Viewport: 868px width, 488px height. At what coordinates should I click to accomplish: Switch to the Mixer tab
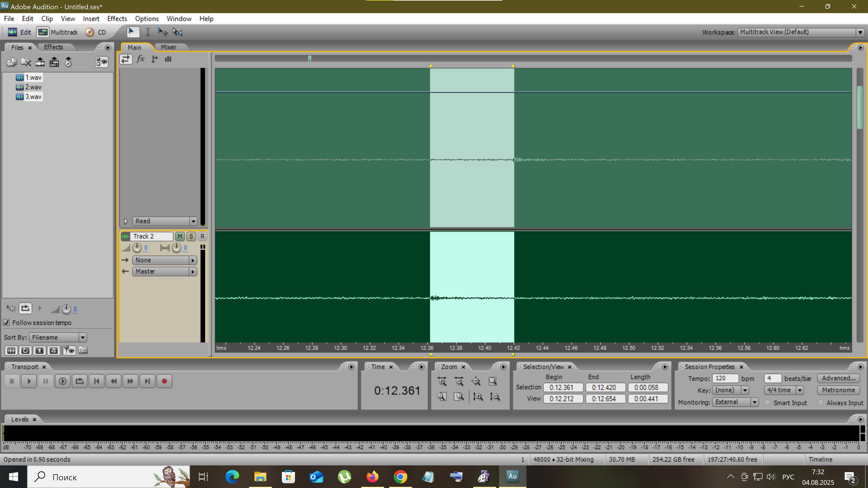(168, 47)
